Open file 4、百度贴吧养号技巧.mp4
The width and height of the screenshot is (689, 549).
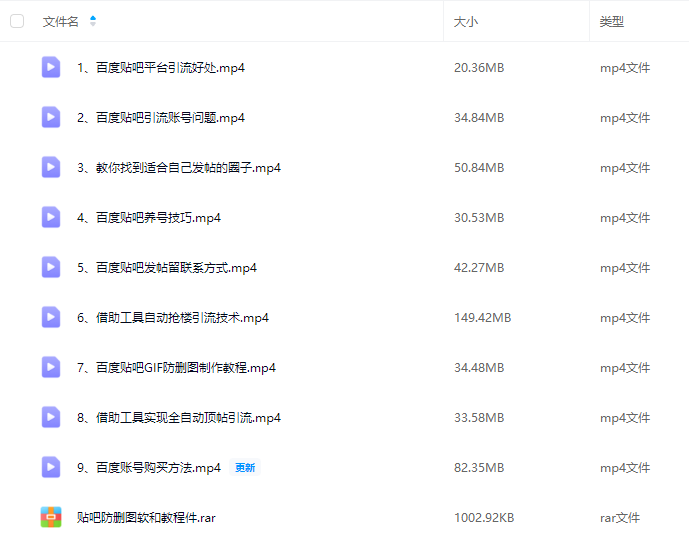(x=149, y=218)
